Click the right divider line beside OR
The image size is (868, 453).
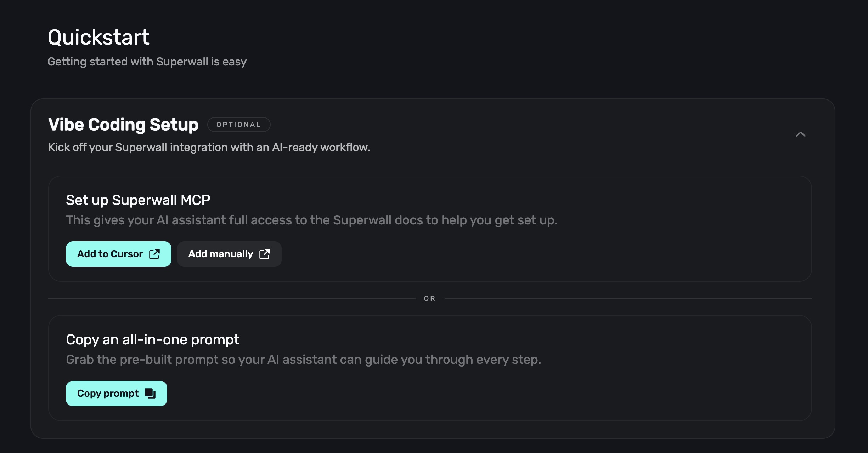(627, 298)
